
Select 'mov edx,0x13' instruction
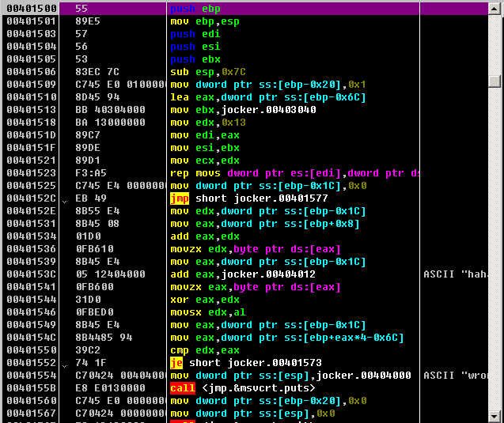coord(208,123)
